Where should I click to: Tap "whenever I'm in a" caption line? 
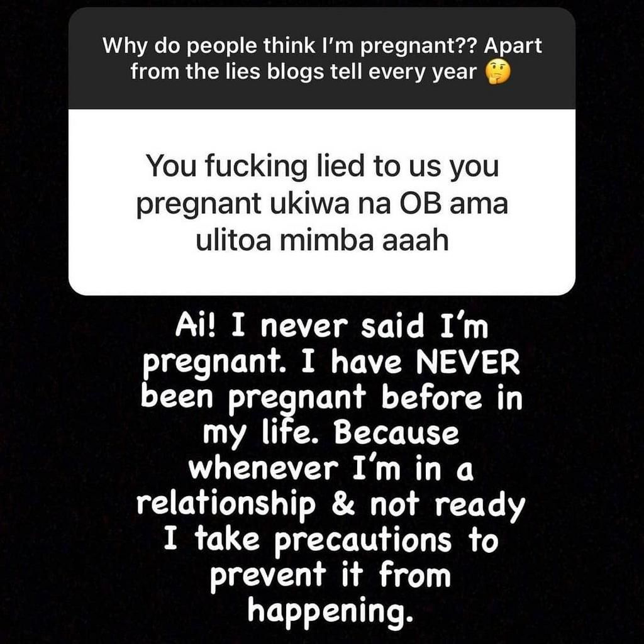point(331,469)
